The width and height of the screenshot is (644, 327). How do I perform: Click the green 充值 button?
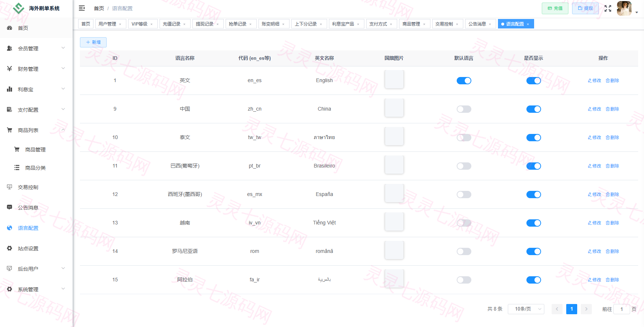[x=555, y=8]
